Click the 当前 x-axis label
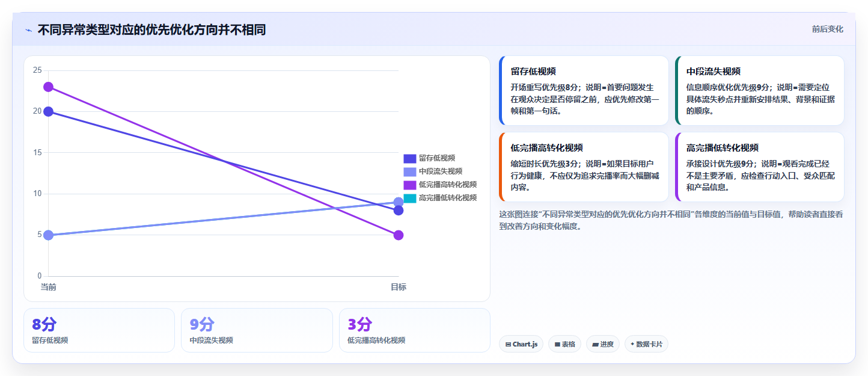Viewport: 868px width, 376px height. point(49,287)
